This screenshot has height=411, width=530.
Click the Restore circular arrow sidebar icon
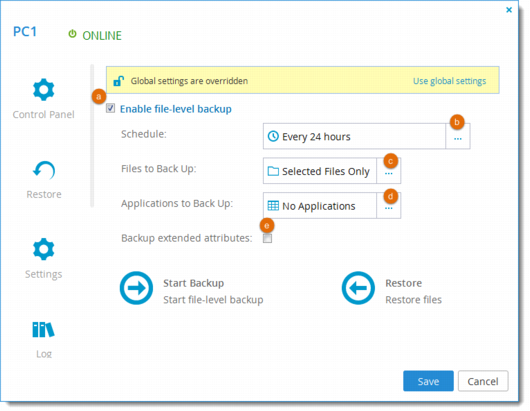pos(44,170)
